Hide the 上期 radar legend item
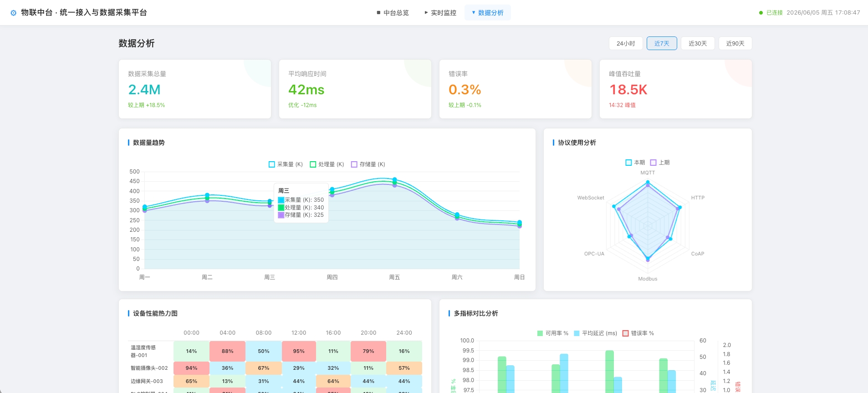 click(x=660, y=163)
